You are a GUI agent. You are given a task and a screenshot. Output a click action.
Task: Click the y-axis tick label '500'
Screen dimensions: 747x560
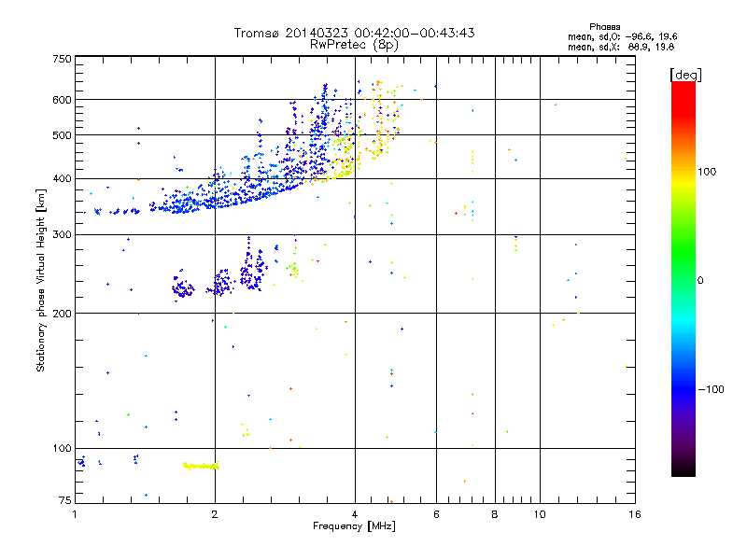pyautogui.click(x=62, y=135)
